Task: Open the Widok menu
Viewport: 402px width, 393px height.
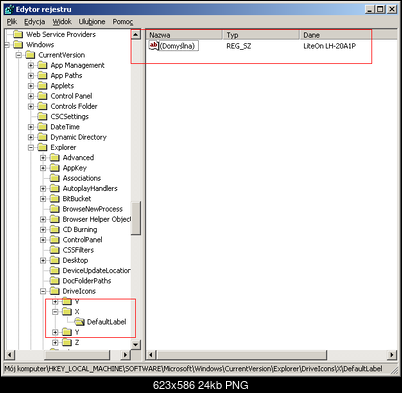Action: 62,22
